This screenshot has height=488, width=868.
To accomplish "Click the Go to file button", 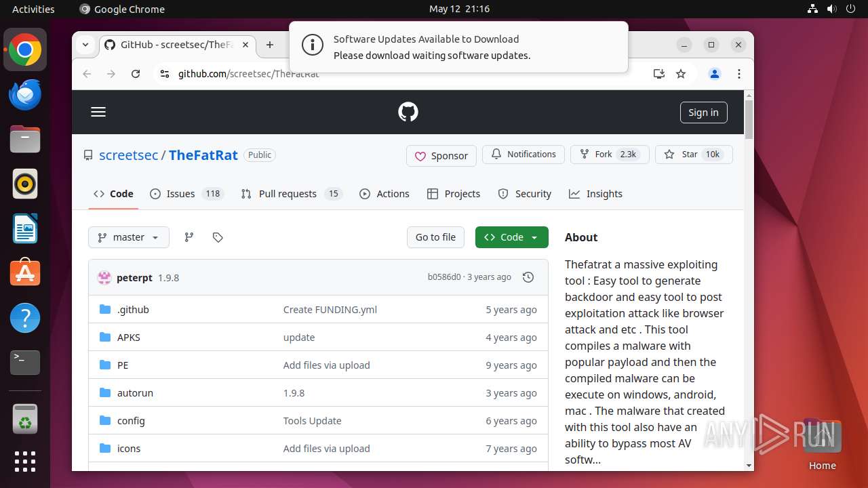I will (435, 237).
